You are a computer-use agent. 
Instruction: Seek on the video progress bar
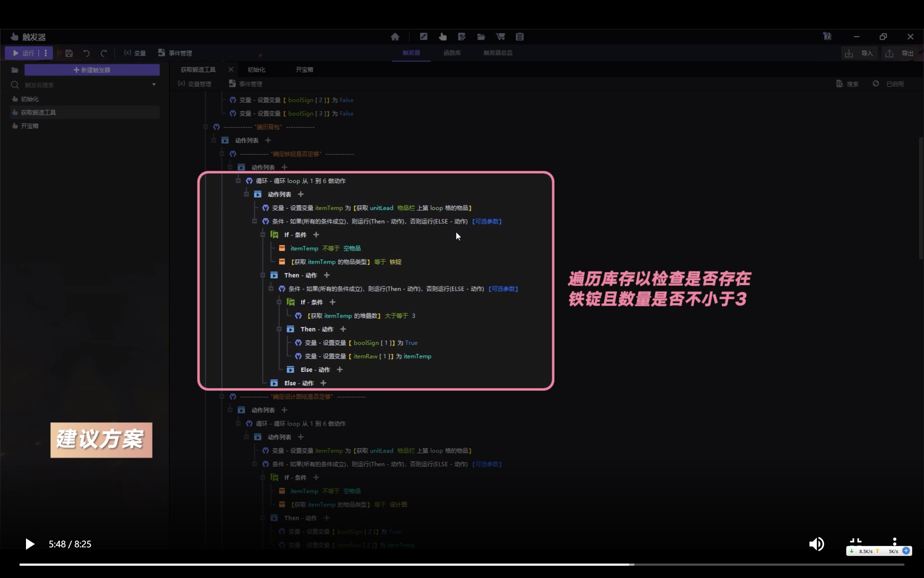[x=462, y=564]
